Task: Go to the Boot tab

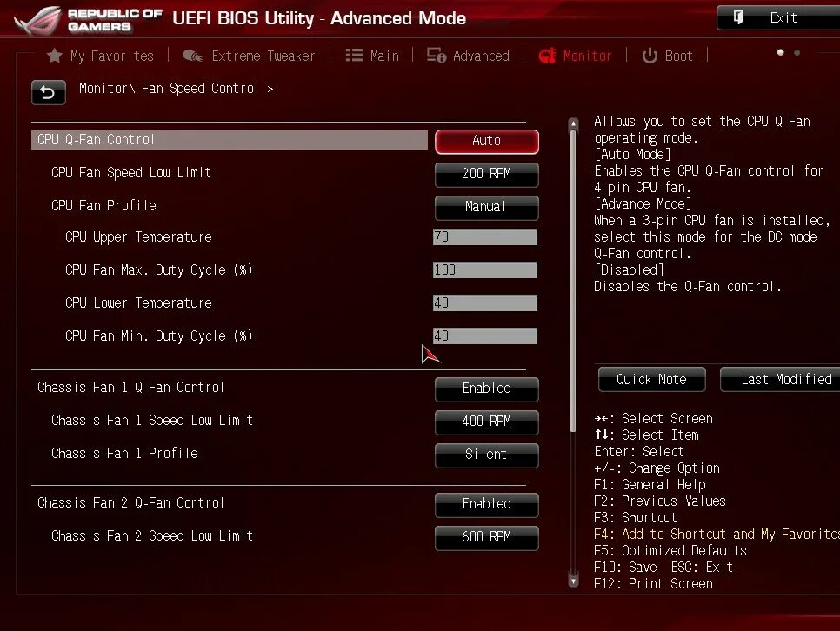Action: [x=668, y=56]
